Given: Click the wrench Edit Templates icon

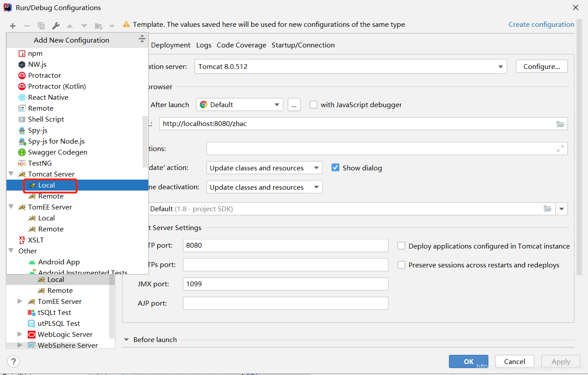Looking at the screenshot, I should tap(56, 26).
